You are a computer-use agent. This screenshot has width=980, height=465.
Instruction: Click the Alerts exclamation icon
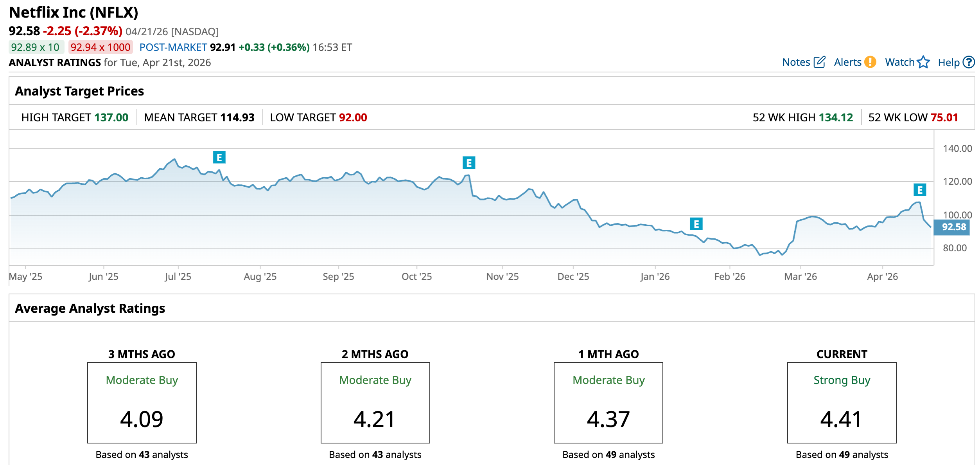tap(870, 62)
